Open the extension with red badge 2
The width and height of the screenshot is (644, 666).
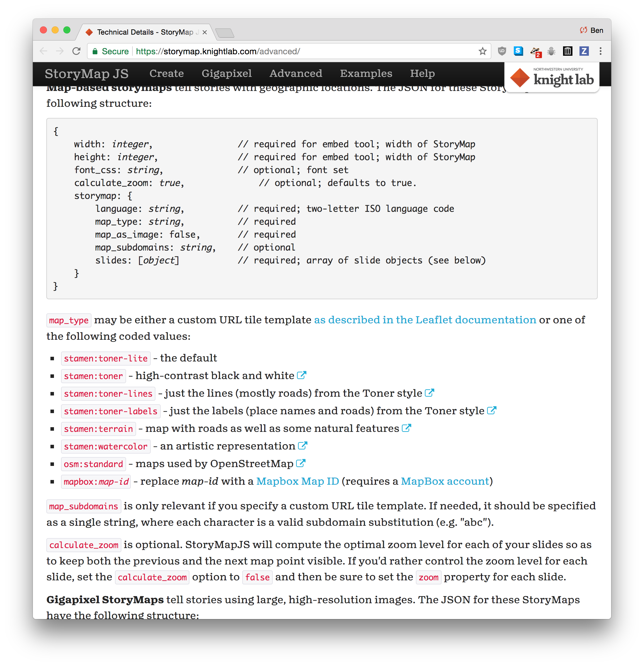tap(536, 52)
